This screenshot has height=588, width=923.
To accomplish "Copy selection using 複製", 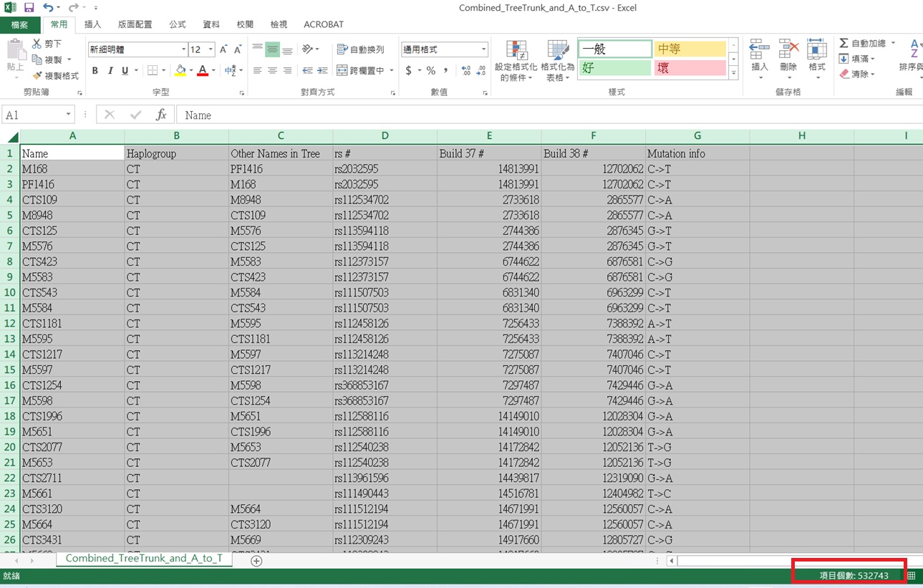I will [49, 59].
